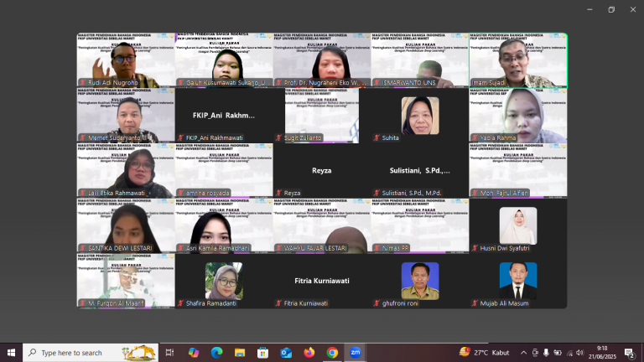Viewport: 644px width, 362px height.
Task: Click the 'Yadia Rahma' name label
Action: (x=498, y=138)
